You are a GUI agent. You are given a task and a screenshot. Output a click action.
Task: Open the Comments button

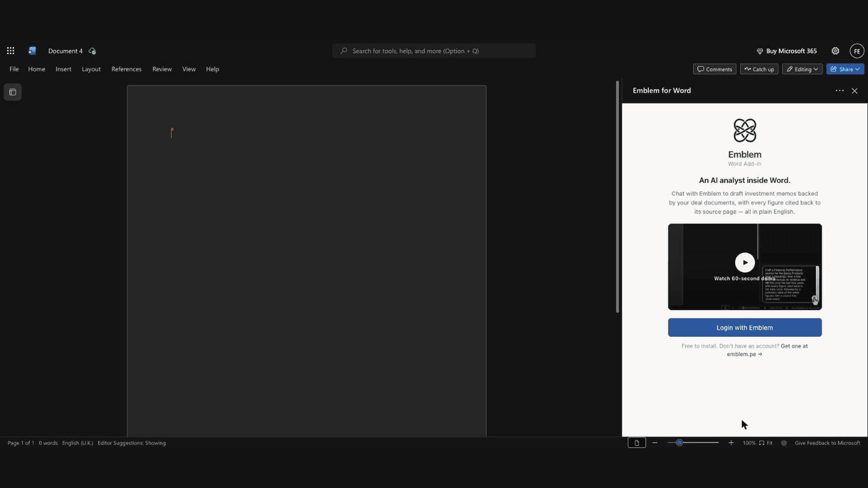pos(715,69)
